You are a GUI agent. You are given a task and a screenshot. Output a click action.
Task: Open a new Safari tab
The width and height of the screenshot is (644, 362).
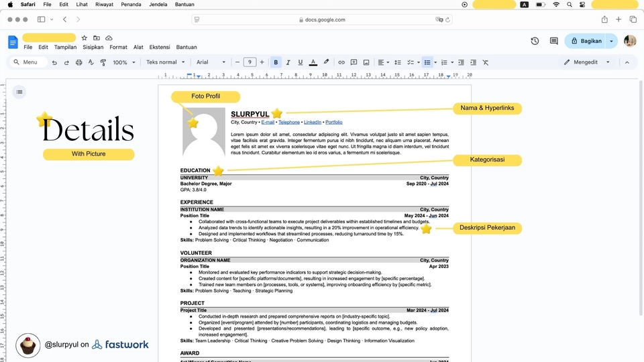pyautogui.click(x=619, y=19)
